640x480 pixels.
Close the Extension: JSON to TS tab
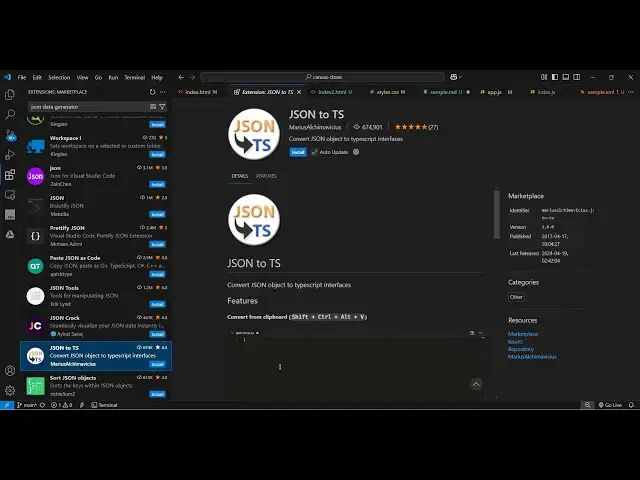pos(299,92)
